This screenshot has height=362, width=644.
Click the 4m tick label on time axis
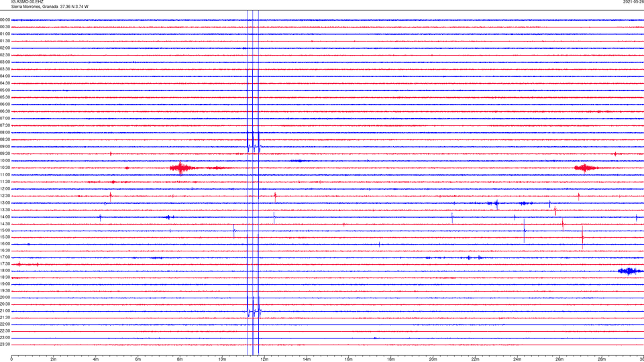[96, 359]
